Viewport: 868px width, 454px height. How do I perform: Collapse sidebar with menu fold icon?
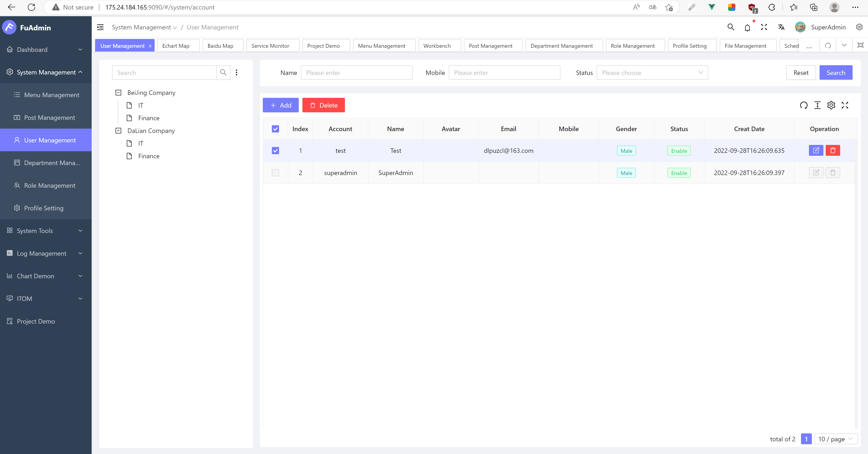pyautogui.click(x=100, y=27)
